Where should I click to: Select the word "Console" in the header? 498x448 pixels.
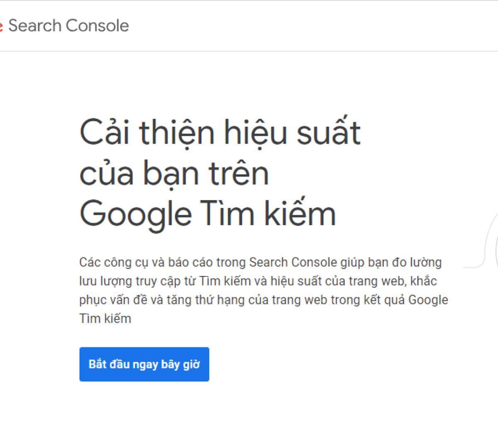coord(97,26)
